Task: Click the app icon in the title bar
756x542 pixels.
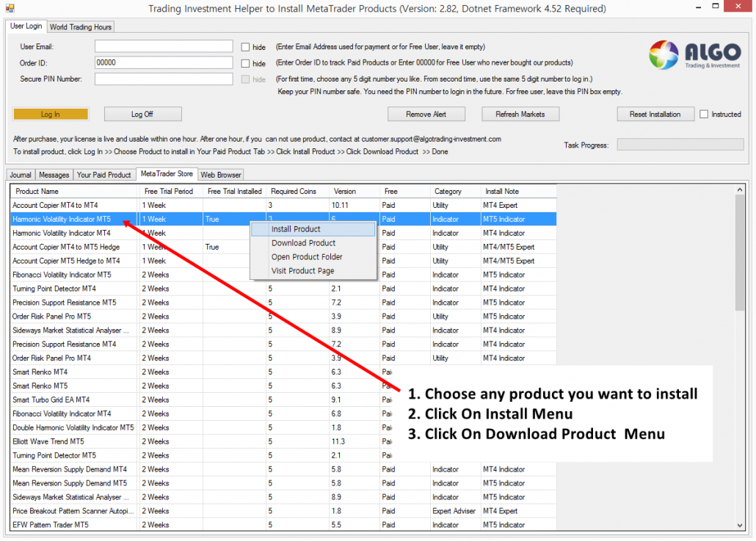Action: [10, 8]
